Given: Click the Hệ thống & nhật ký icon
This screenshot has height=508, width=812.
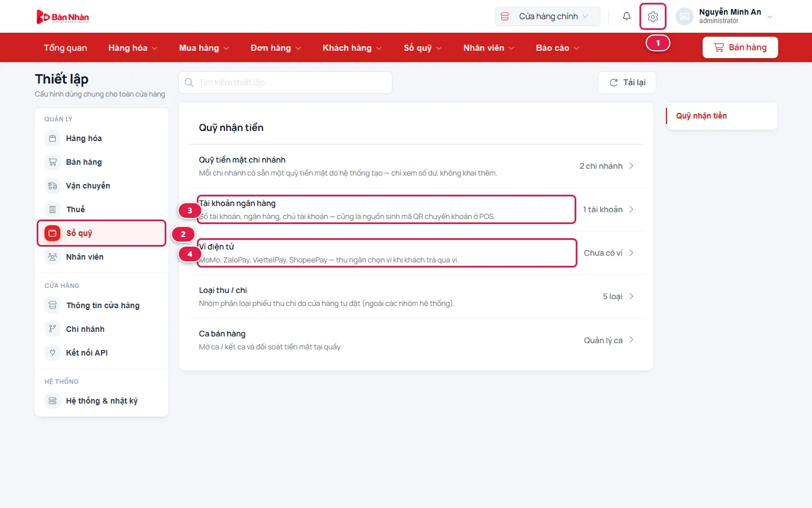Looking at the screenshot, I should click(x=52, y=401).
